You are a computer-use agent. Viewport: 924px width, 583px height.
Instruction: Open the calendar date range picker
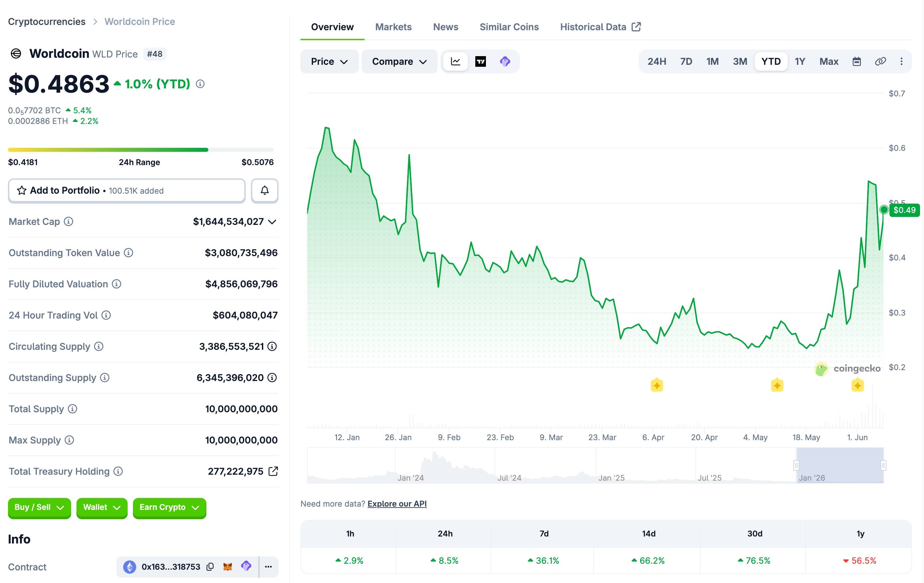pyautogui.click(x=857, y=61)
